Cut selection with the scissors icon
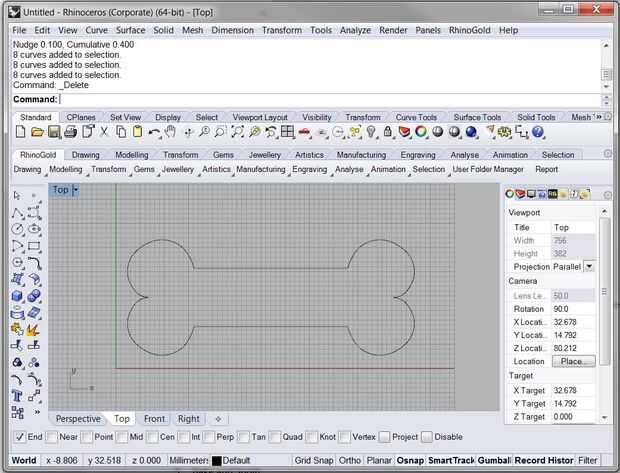The height and width of the screenshot is (473, 620). point(104,132)
